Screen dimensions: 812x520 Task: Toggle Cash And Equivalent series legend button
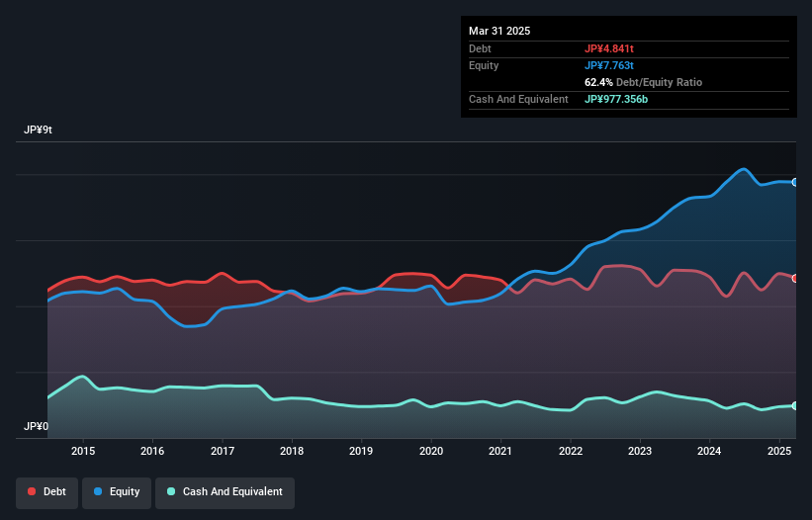click(225, 491)
